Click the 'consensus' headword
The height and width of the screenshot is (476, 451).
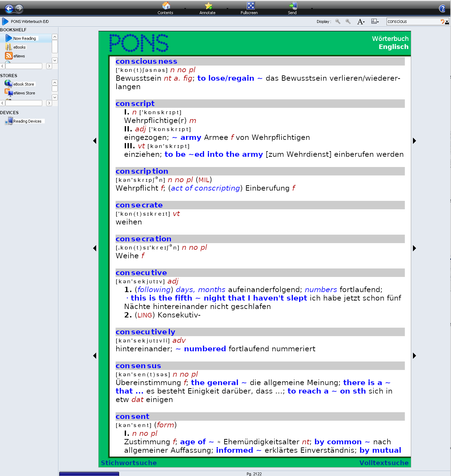tap(138, 366)
